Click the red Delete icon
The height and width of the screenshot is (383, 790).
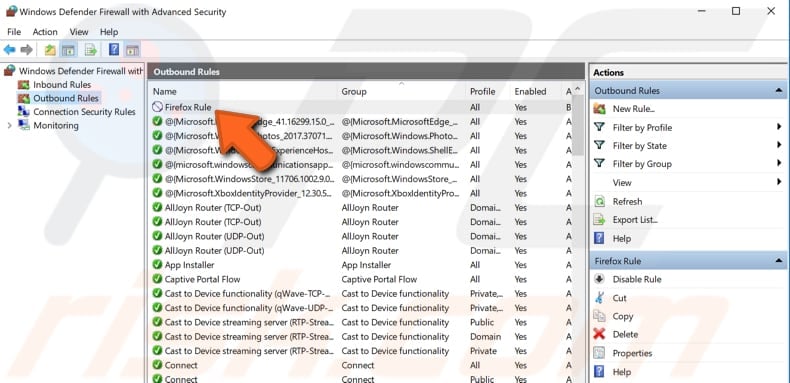[599, 334]
